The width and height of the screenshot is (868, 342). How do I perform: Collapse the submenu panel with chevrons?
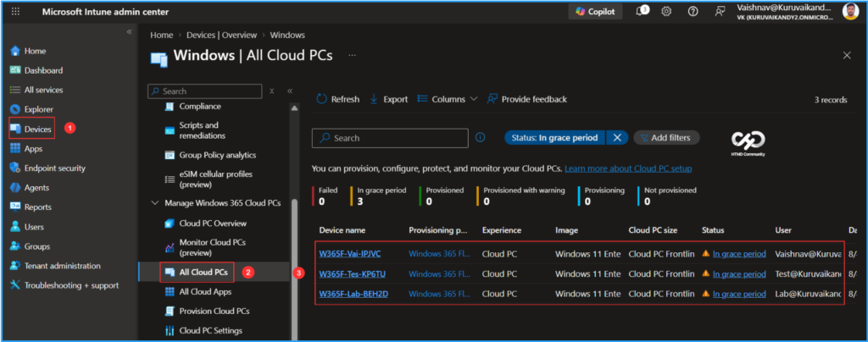(289, 91)
